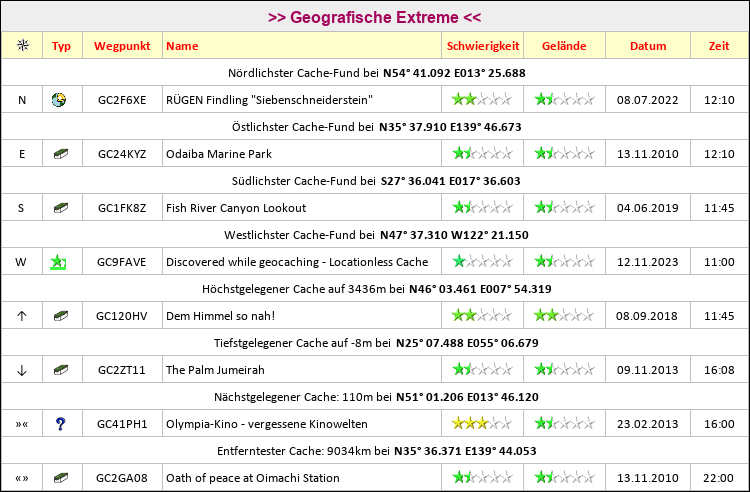Click the Tiefstgelegener Cache auf -8m line
The height and width of the screenshot is (492, 750).
(376, 343)
